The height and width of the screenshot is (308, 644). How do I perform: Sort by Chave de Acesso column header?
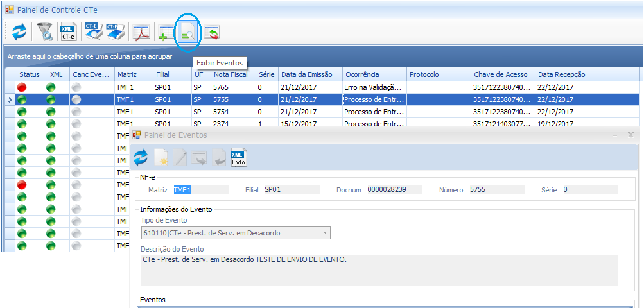point(503,74)
